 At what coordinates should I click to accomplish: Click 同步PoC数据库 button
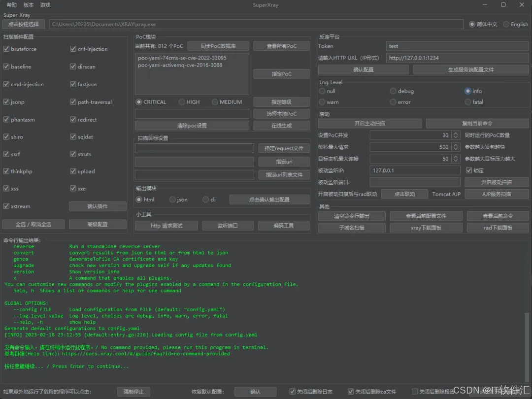click(x=218, y=46)
